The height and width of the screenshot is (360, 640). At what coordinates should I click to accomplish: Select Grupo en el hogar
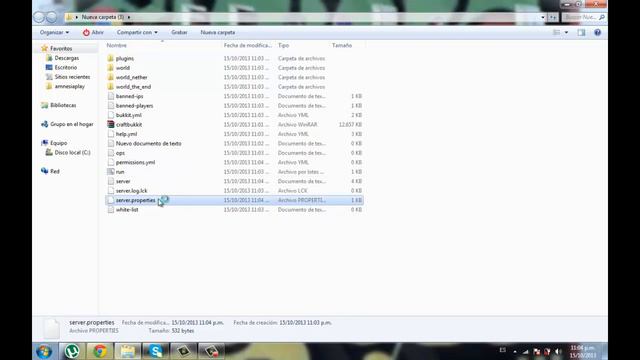click(x=71, y=124)
